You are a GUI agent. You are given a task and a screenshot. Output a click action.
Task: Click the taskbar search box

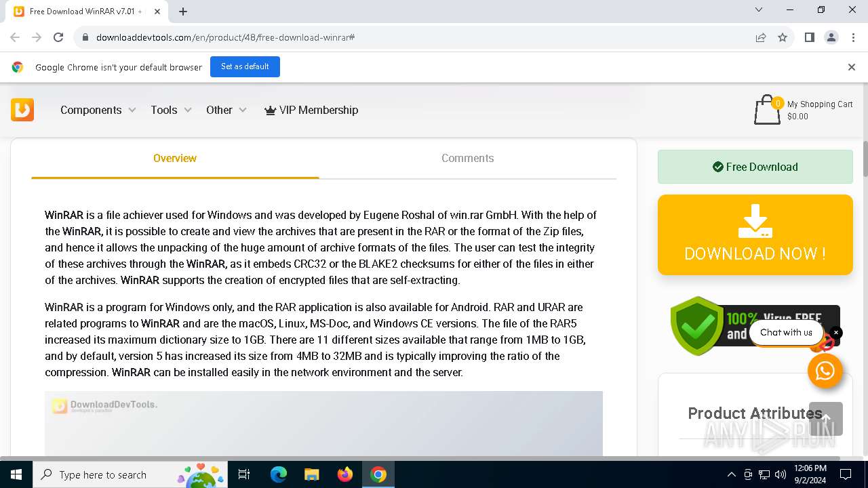130,474
